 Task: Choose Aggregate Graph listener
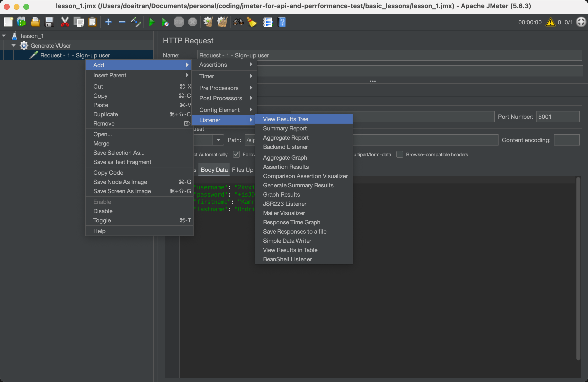tap(304, 157)
